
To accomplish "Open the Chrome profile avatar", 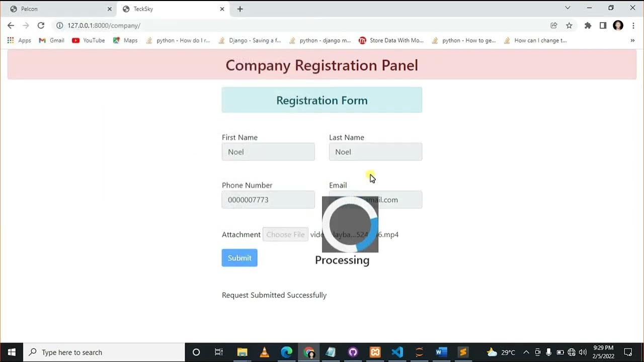I will (618, 26).
